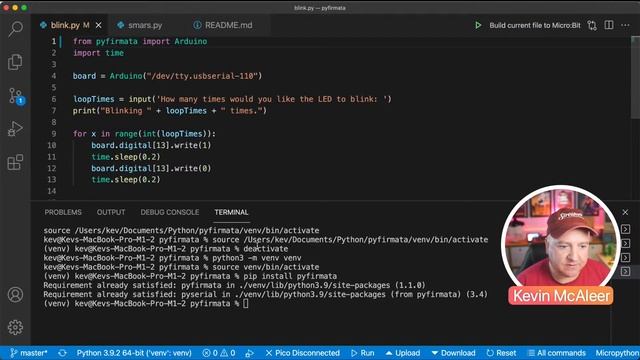Click the master branch status item

[x=29, y=353]
